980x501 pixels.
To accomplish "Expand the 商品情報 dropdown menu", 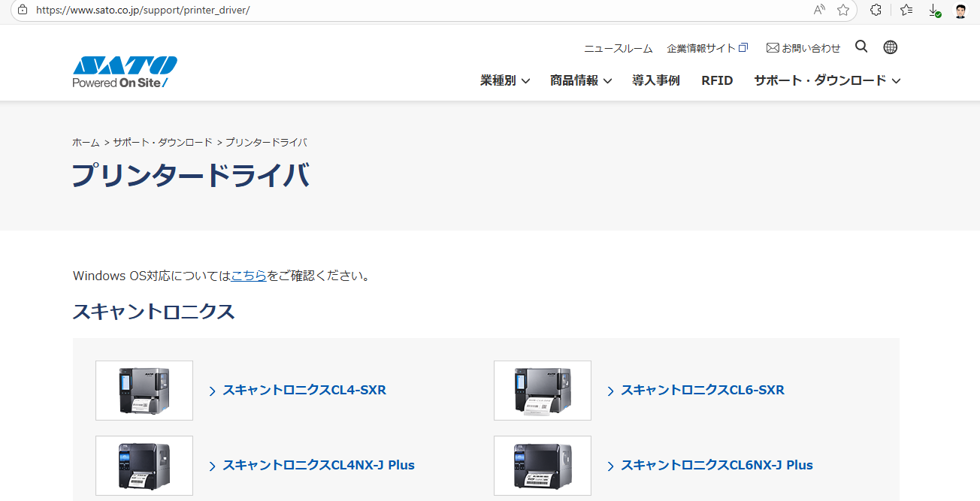I will click(x=580, y=80).
